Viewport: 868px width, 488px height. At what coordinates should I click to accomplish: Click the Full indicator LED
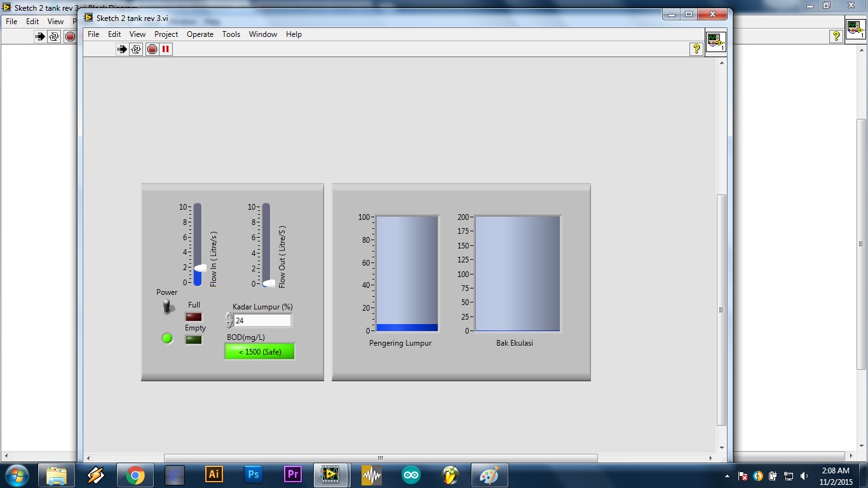coord(193,316)
